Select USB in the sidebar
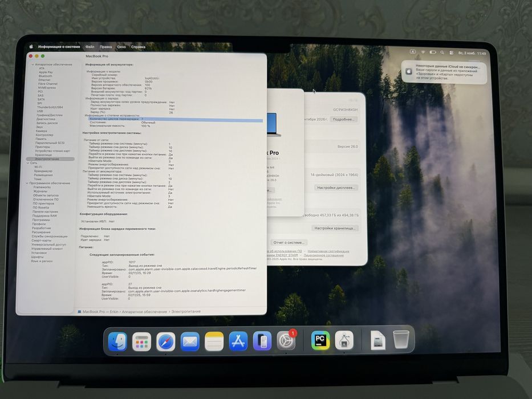Screen dimensions: 532x399 (x=40, y=111)
